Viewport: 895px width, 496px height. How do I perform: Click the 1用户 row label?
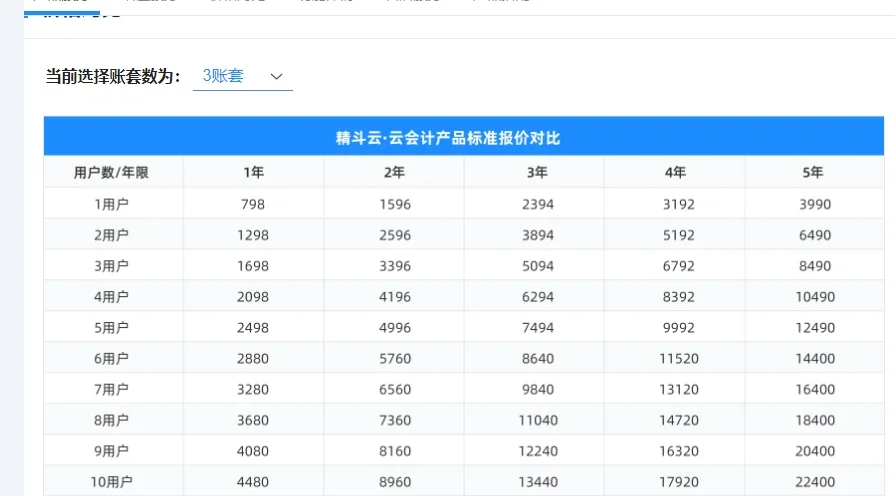pos(111,204)
